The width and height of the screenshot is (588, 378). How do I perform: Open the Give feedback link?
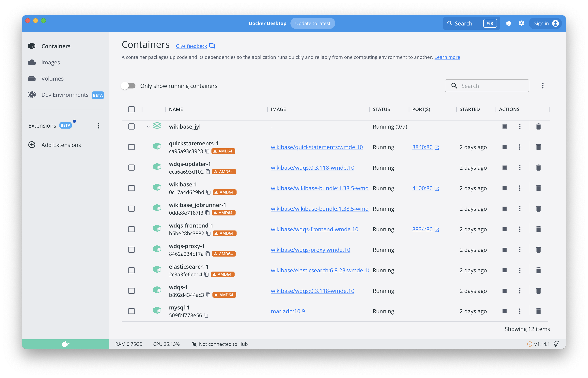coord(191,46)
